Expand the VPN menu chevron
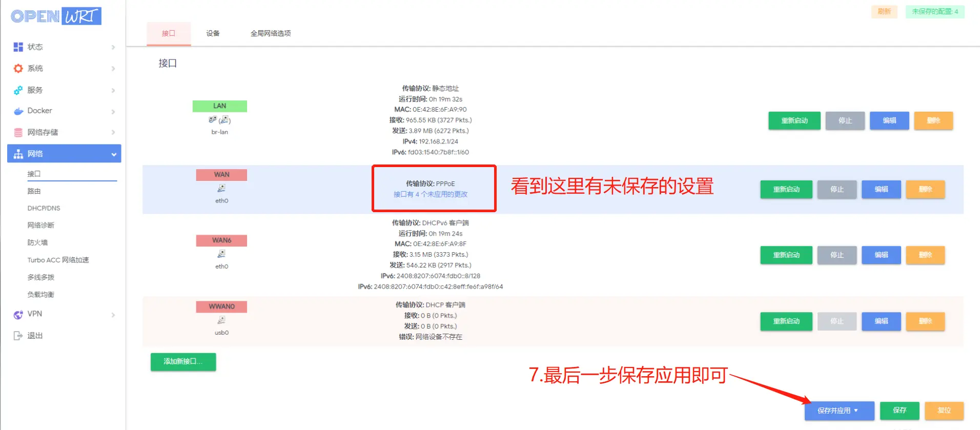The width and height of the screenshot is (980, 430). (113, 315)
